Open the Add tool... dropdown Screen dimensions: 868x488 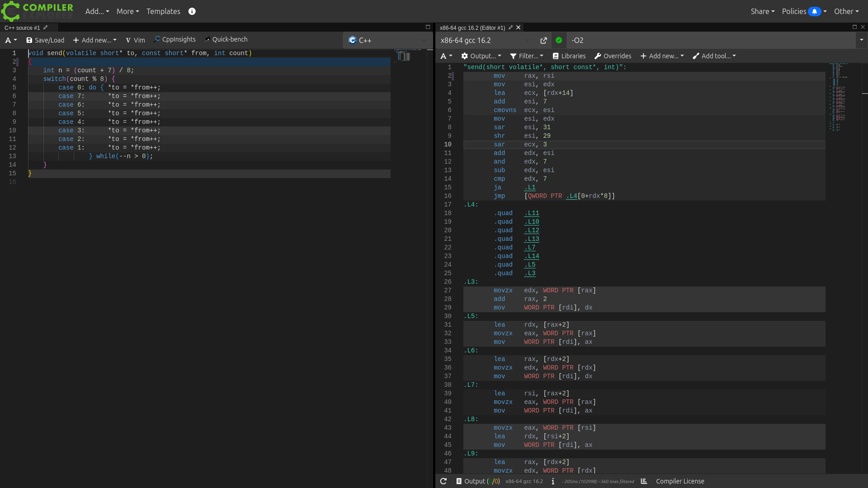coord(714,56)
